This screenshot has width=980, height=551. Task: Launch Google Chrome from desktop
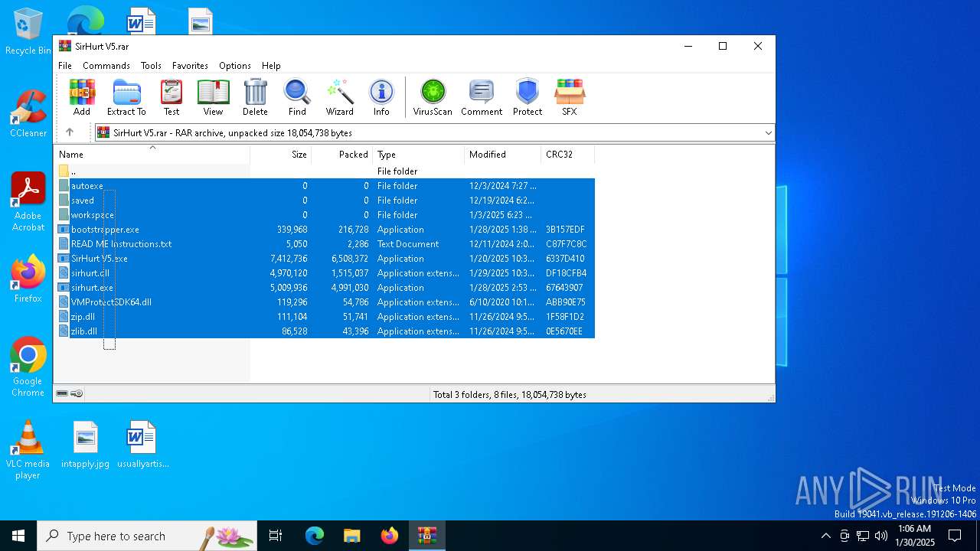[28, 367]
